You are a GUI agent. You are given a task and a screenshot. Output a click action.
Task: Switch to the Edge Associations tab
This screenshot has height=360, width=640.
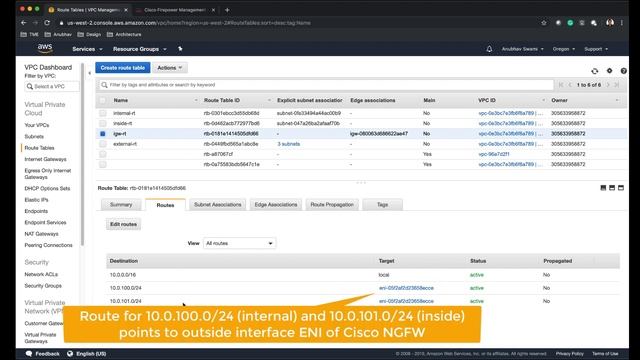pos(276,204)
